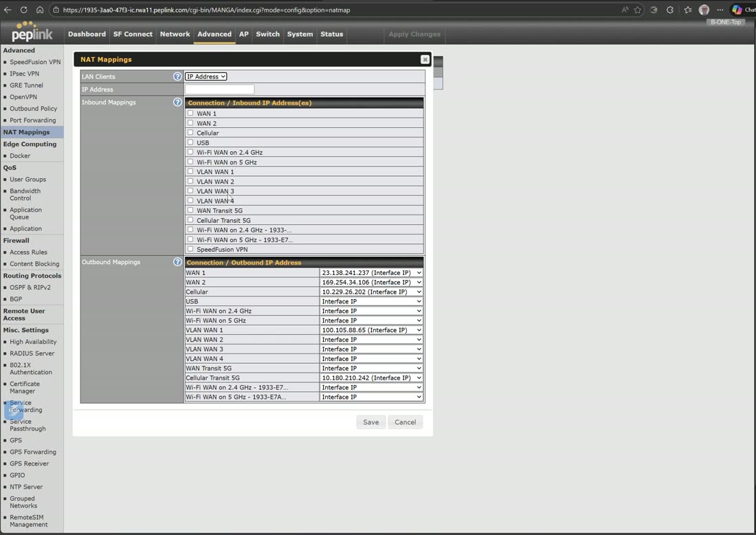Close the NAT Mappings dialog

coord(425,59)
